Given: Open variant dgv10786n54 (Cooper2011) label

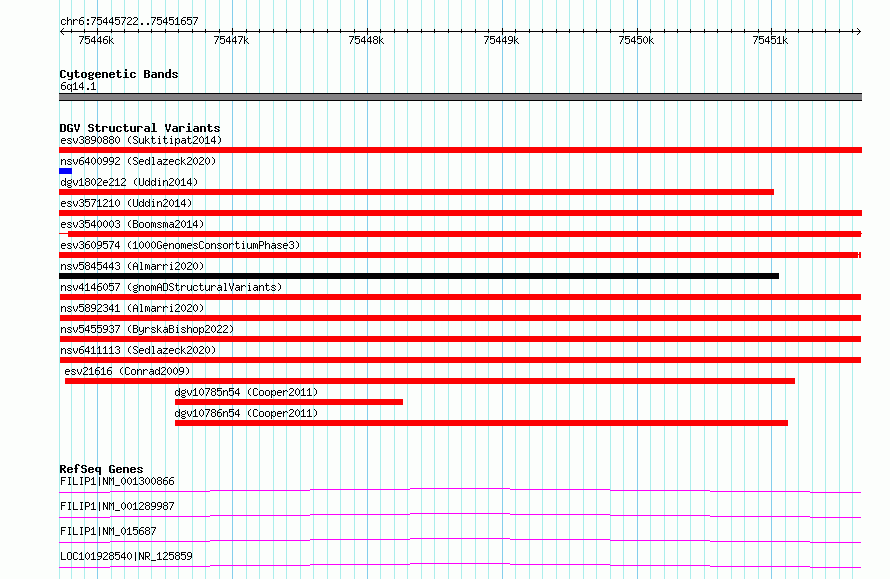Looking at the screenshot, I should (x=246, y=413).
